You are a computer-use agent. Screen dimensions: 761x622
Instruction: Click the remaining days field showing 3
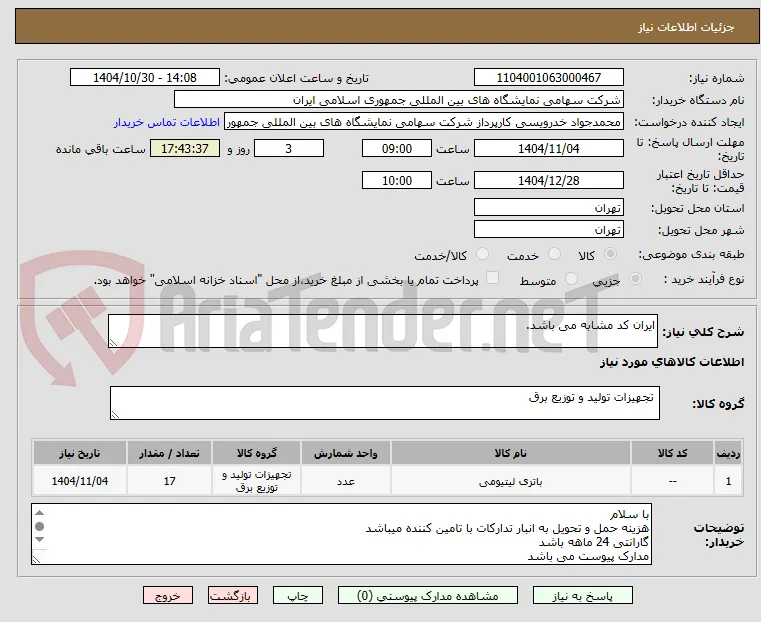[x=289, y=148]
